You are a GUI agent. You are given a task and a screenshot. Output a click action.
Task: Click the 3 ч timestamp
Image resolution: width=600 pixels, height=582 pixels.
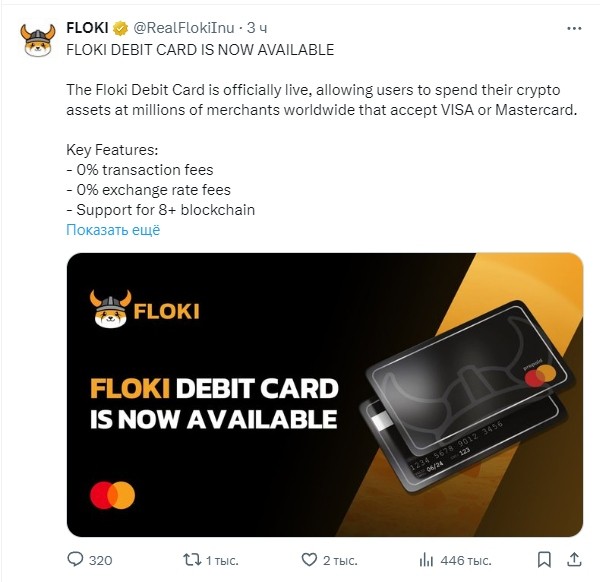coord(257,28)
